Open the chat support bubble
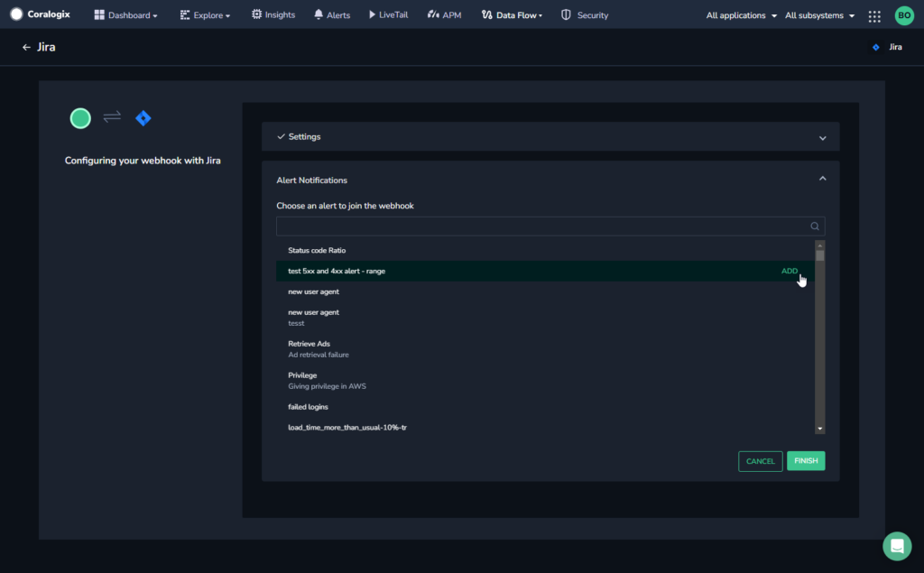Viewport: 924px width, 573px height. (897, 546)
